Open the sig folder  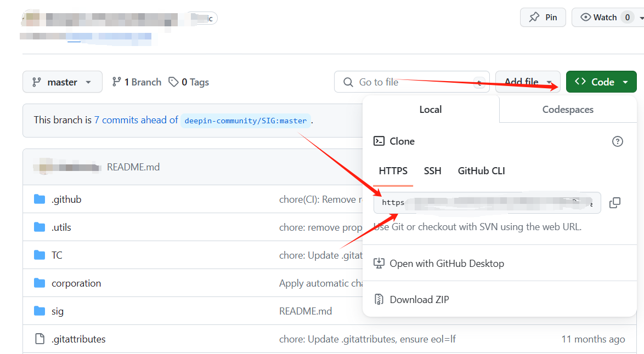[x=58, y=311]
